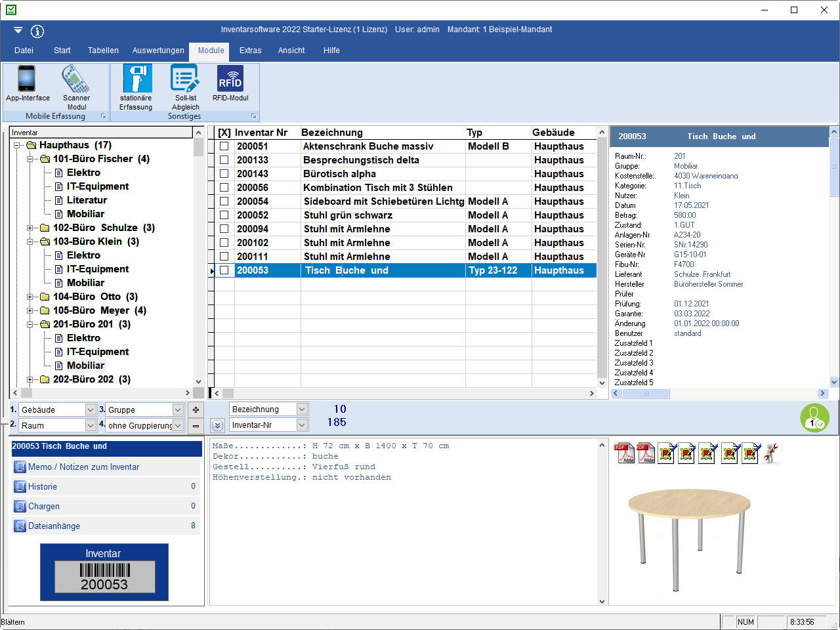Click the Sonstiges group launcher icon
This screenshot has width=840, height=630.
click(253, 116)
